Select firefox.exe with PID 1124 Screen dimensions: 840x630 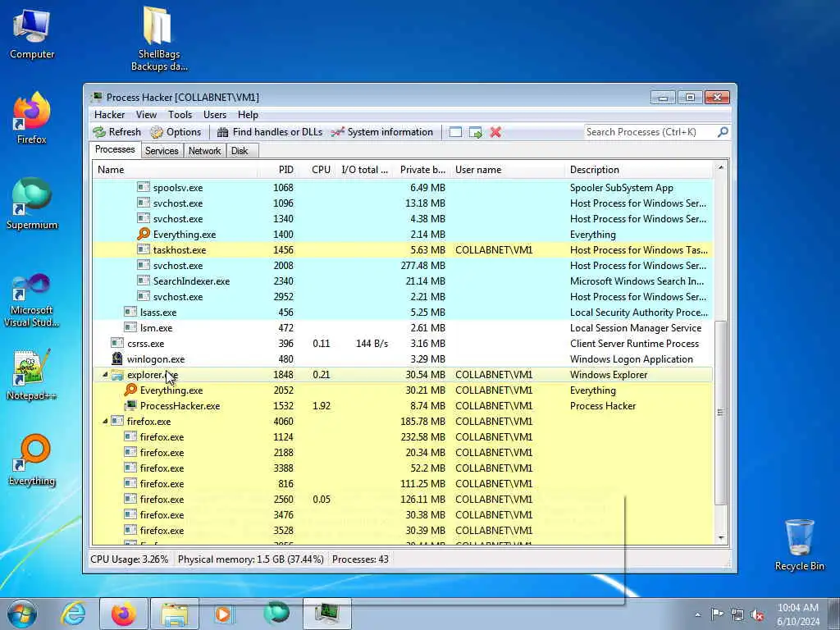[x=402, y=436]
